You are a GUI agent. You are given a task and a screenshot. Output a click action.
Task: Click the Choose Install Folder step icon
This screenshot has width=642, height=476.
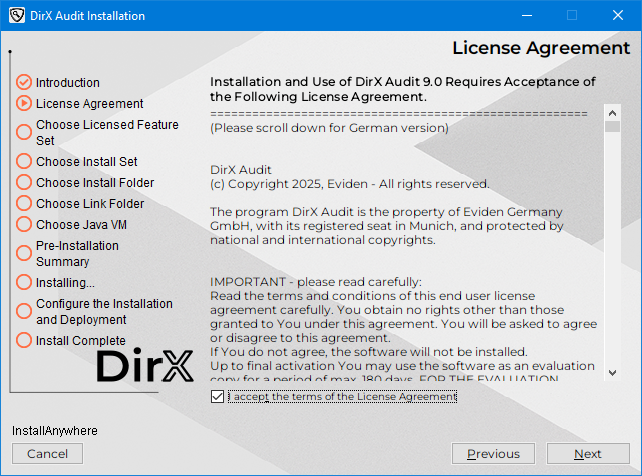(24, 182)
